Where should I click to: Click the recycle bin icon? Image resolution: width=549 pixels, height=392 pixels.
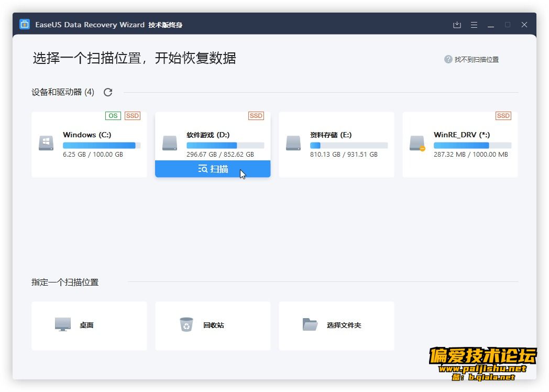(x=186, y=324)
